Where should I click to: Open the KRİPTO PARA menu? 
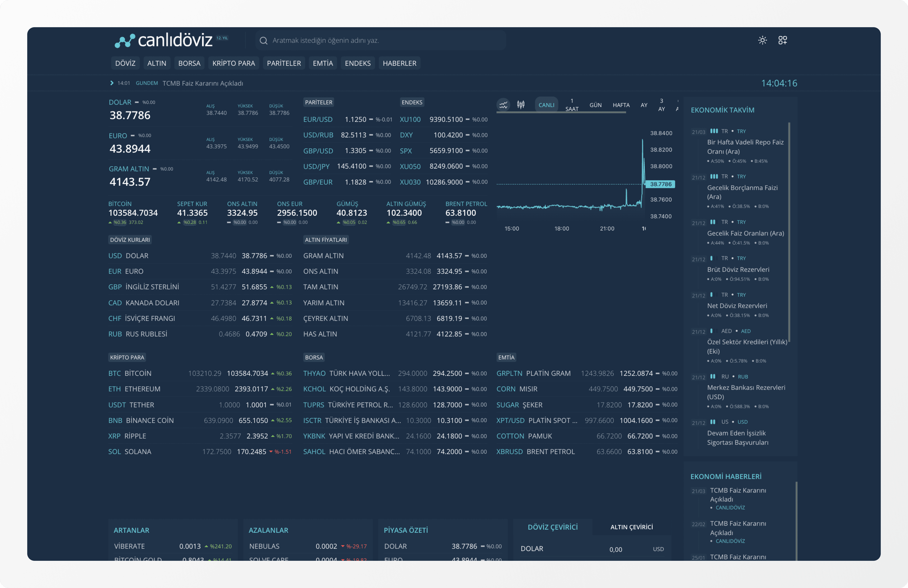[233, 63]
